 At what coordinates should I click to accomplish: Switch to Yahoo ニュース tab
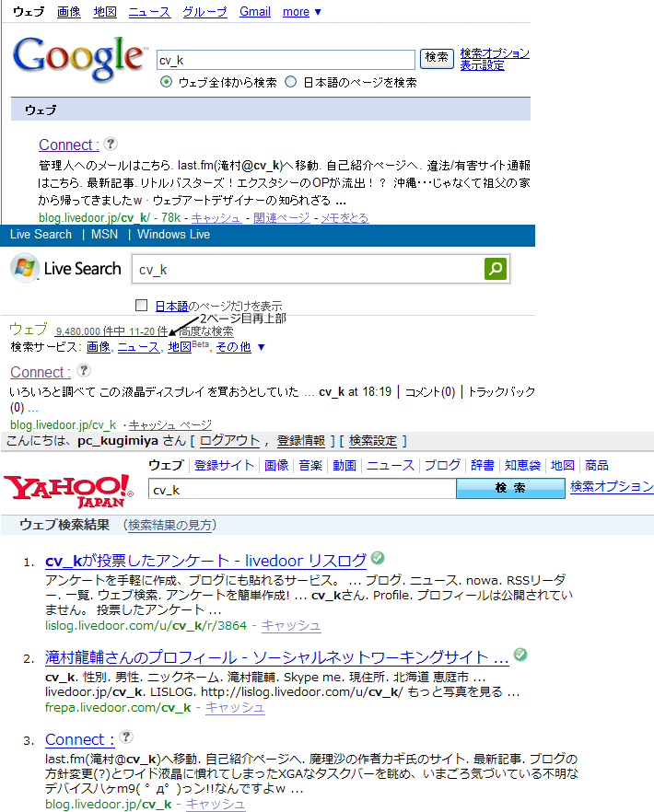(391, 465)
